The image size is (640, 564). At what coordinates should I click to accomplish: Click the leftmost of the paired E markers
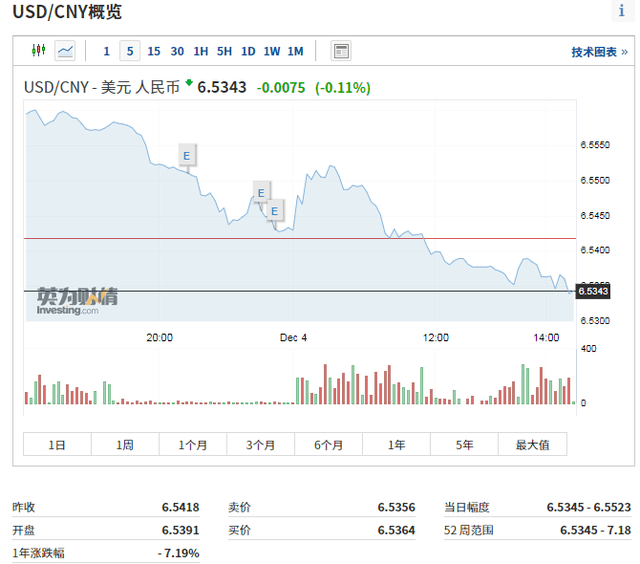tap(260, 193)
